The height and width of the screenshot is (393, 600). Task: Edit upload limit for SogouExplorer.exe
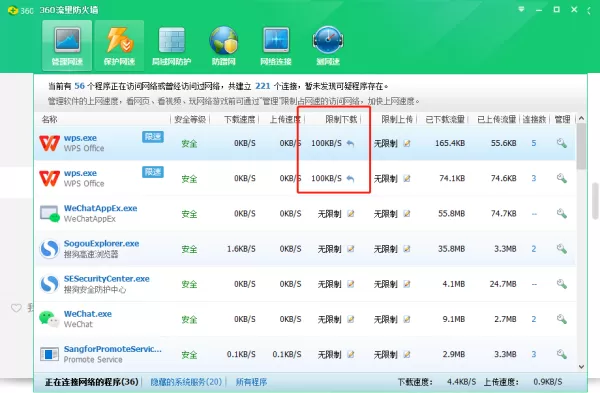[x=407, y=249]
